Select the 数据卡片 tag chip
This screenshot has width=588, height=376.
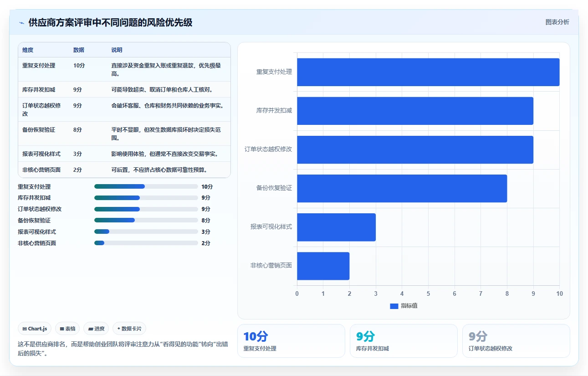click(129, 329)
